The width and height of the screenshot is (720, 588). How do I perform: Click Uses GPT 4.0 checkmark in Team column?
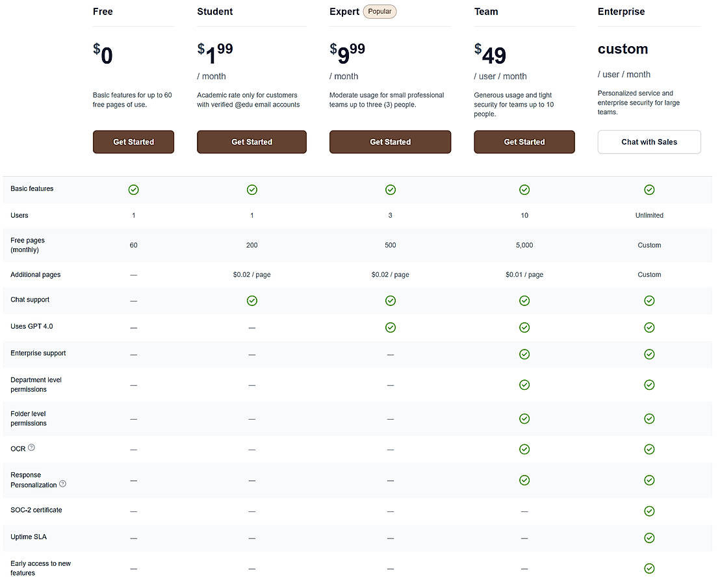click(x=524, y=327)
